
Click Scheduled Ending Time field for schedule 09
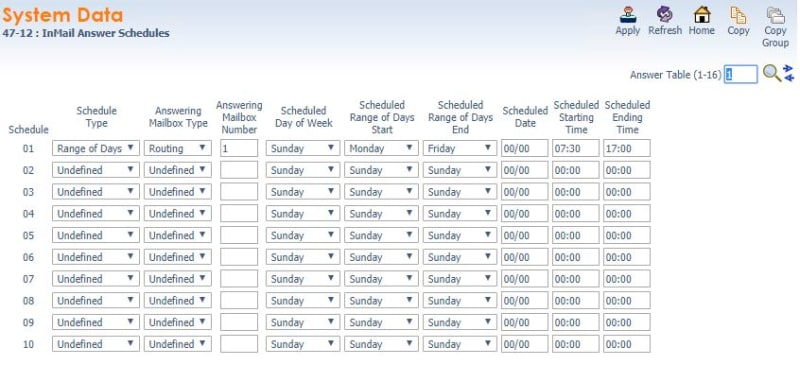pos(627,322)
